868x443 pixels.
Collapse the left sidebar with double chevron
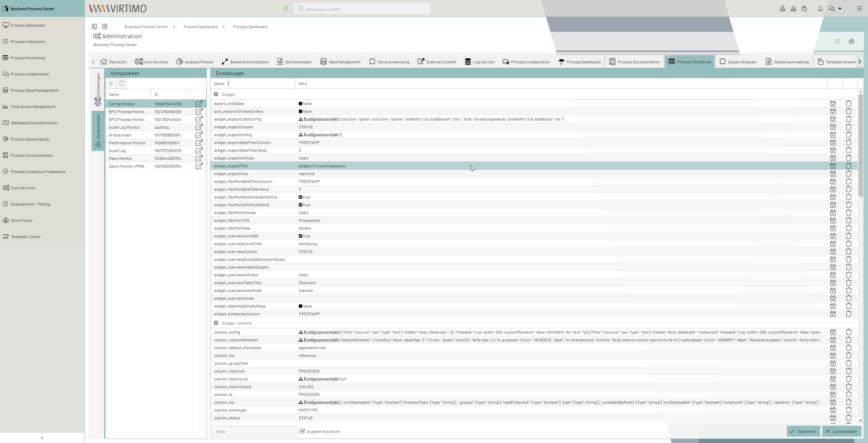pos(42,438)
